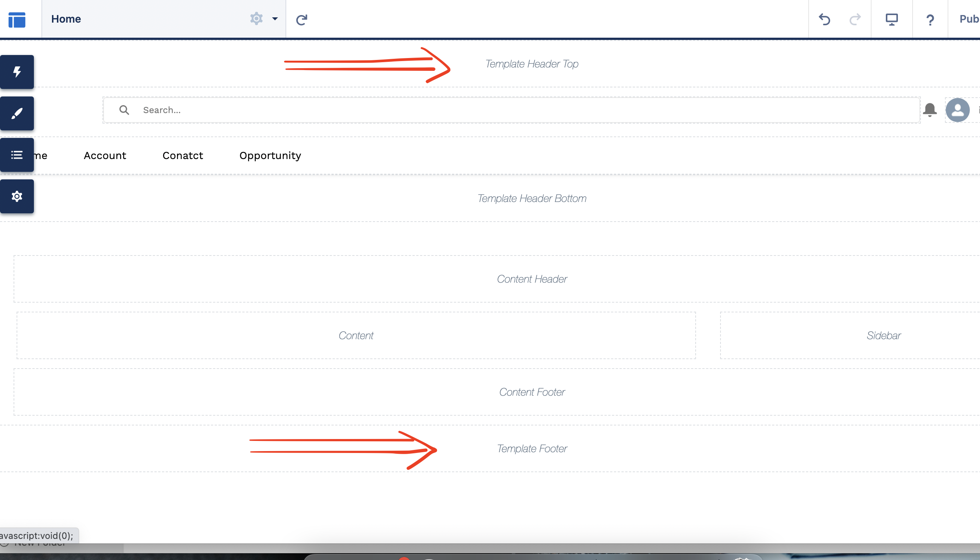Click the redo arrow
Image resolution: width=980 pixels, height=560 pixels.
[x=855, y=19]
